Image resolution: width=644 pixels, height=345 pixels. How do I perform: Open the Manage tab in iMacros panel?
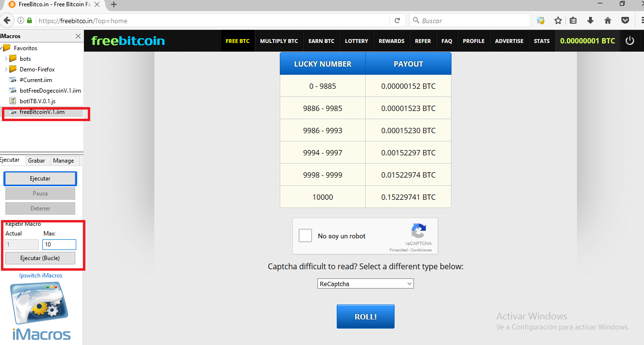63,160
